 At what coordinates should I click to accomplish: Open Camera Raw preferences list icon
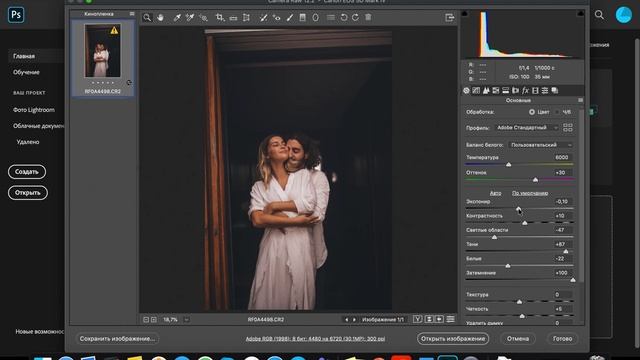(x=331, y=18)
